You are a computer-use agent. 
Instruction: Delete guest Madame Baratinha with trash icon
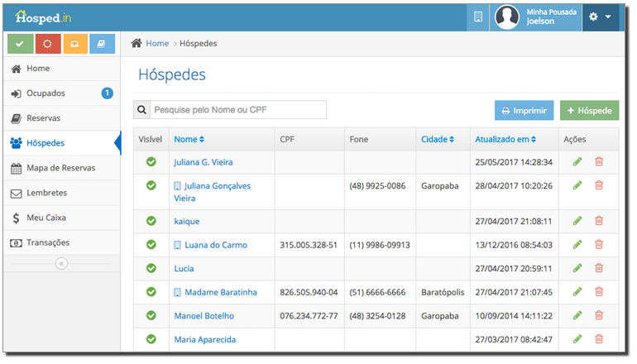coord(599,292)
